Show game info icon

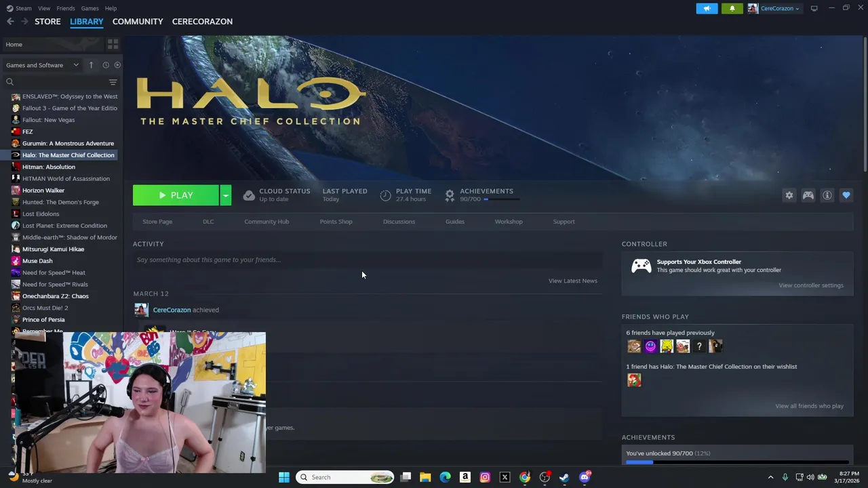[x=827, y=195]
